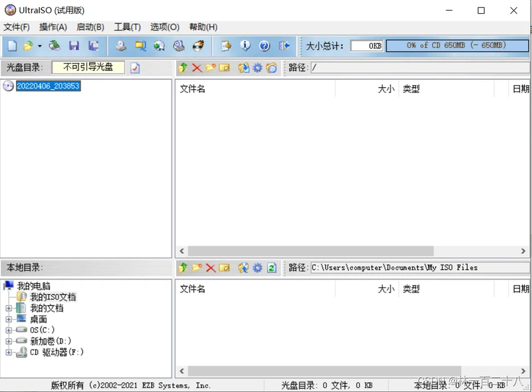Expand the OS(C:) drive node
532x392 pixels.
click(9, 330)
